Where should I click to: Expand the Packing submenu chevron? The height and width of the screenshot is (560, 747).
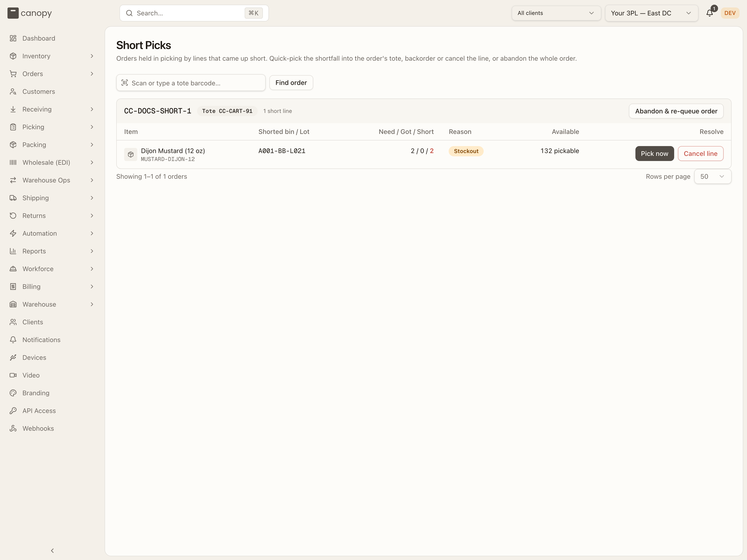pyautogui.click(x=92, y=145)
